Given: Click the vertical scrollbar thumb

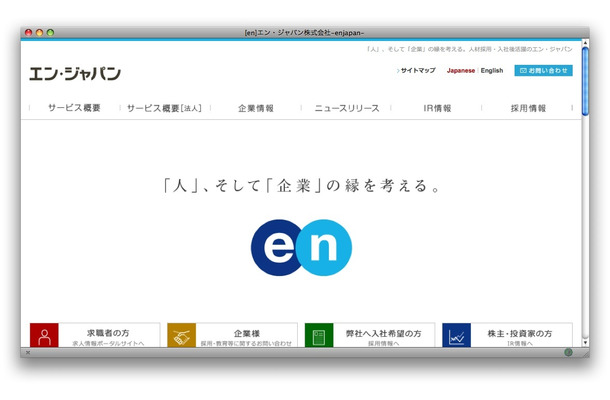Looking at the screenshot, I should [x=585, y=81].
